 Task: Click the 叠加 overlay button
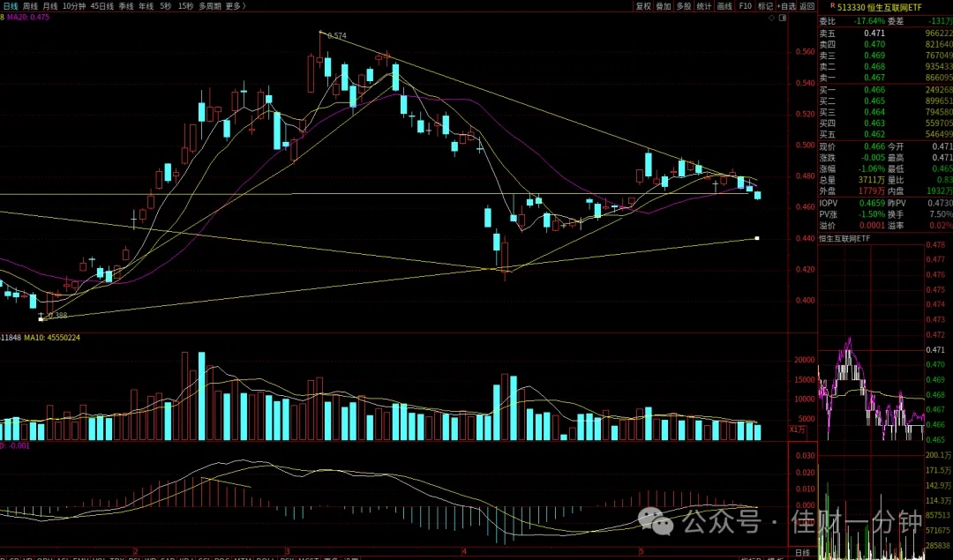(x=664, y=6)
